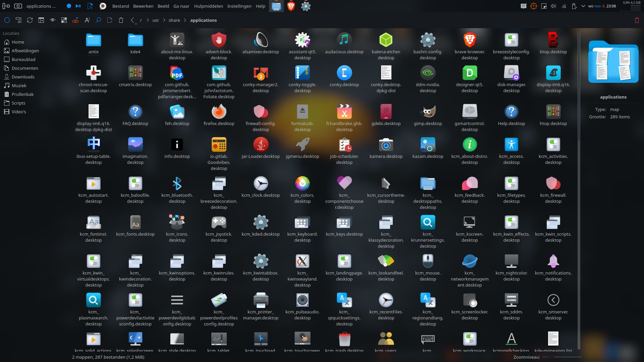The width and height of the screenshot is (644, 362).
Task: Click the clock showing 23:08
Action: [x=611, y=6]
